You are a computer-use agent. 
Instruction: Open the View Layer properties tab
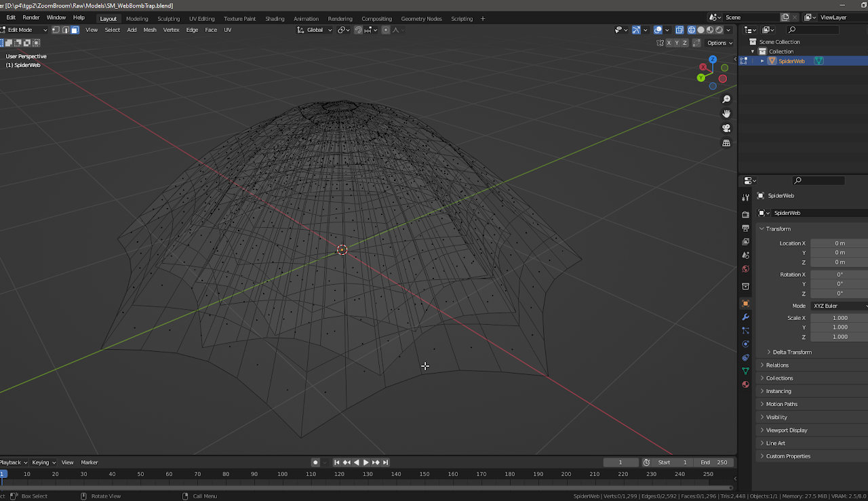pyautogui.click(x=745, y=242)
